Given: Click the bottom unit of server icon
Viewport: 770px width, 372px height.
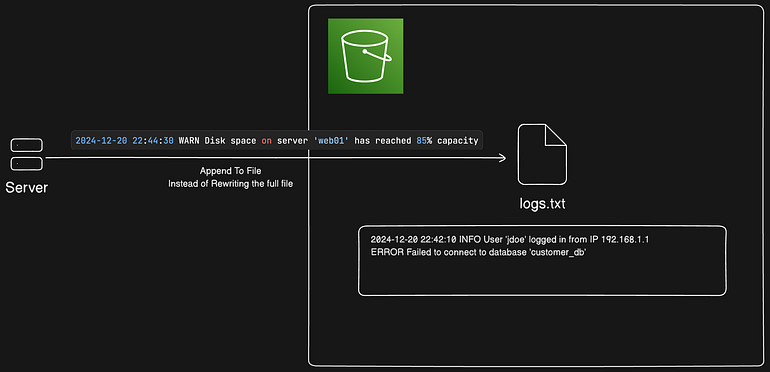Looking at the screenshot, I should [27, 164].
